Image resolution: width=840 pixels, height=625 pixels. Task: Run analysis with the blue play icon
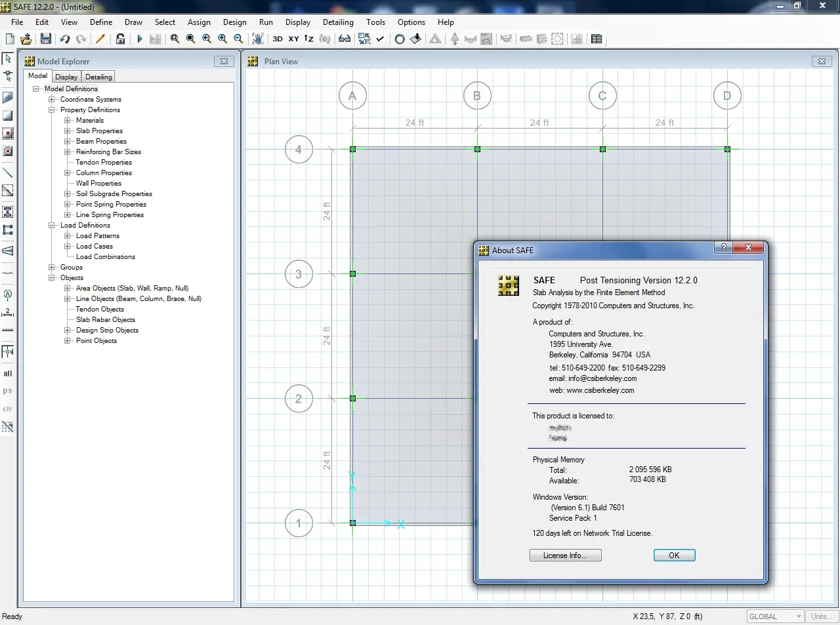coord(139,39)
